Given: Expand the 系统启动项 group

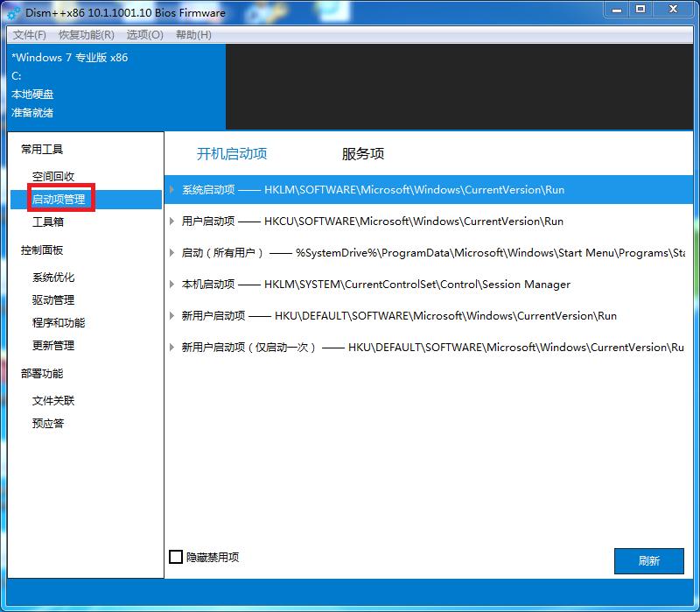Looking at the screenshot, I should pos(173,190).
